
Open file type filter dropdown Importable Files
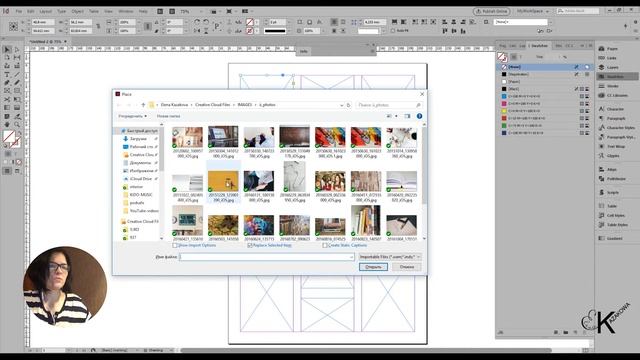pyautogui.click(x=389, y=257)
